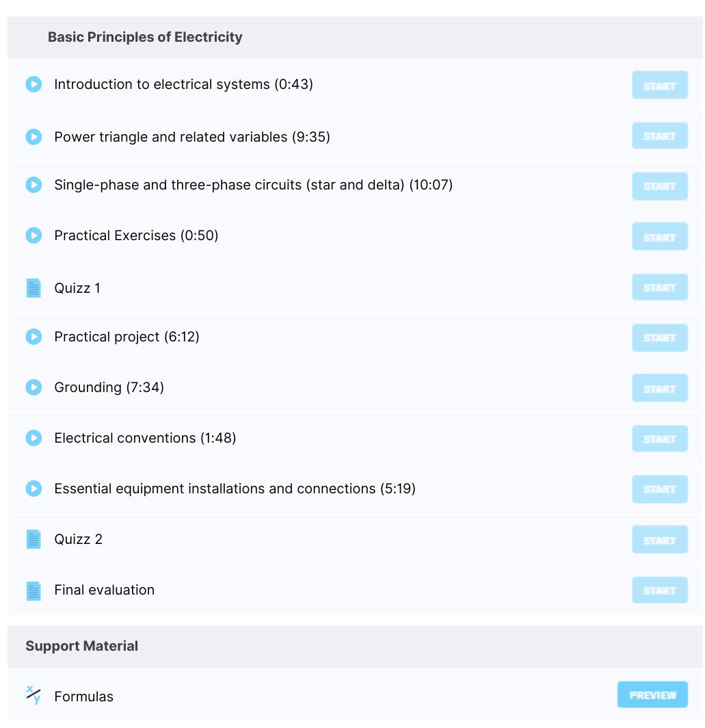
Task: Select the Basic Principles of Electricity header
Action: tap(145, 37)
